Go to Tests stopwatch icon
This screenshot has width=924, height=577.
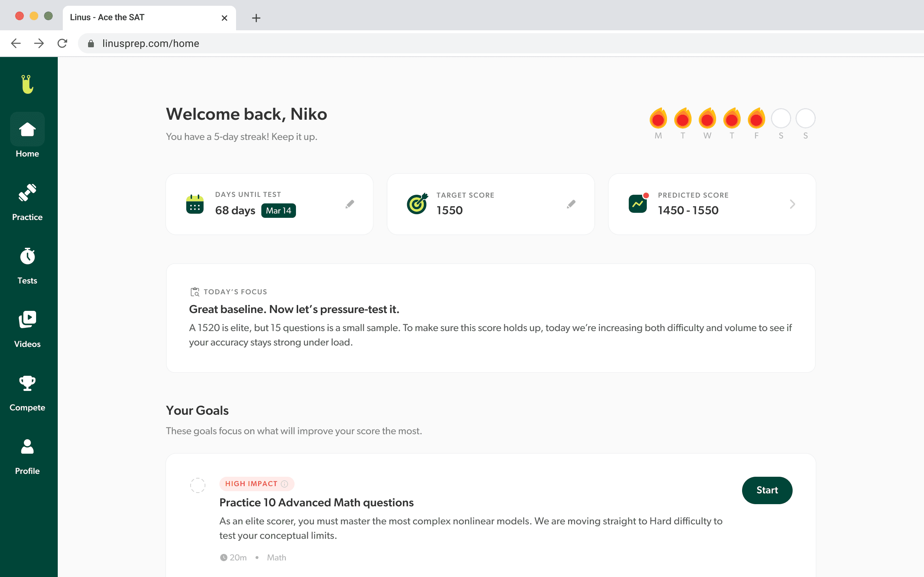coord(27,256)
